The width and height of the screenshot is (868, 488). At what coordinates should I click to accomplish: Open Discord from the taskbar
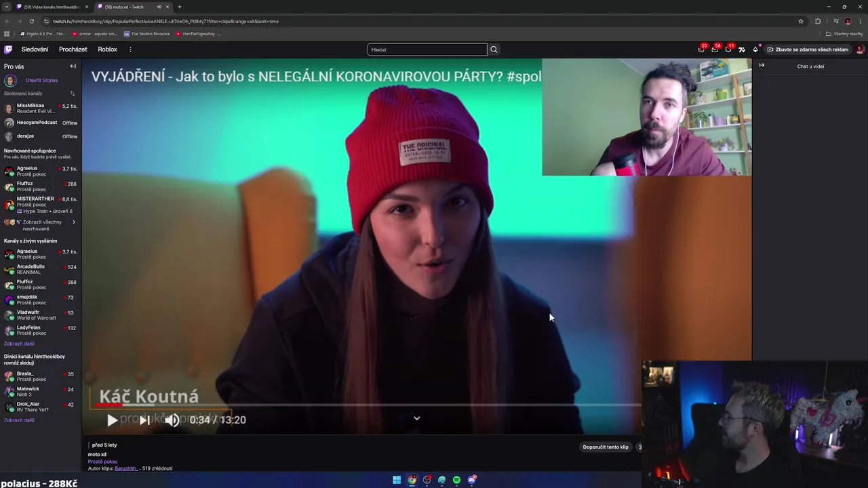point(472,480)
